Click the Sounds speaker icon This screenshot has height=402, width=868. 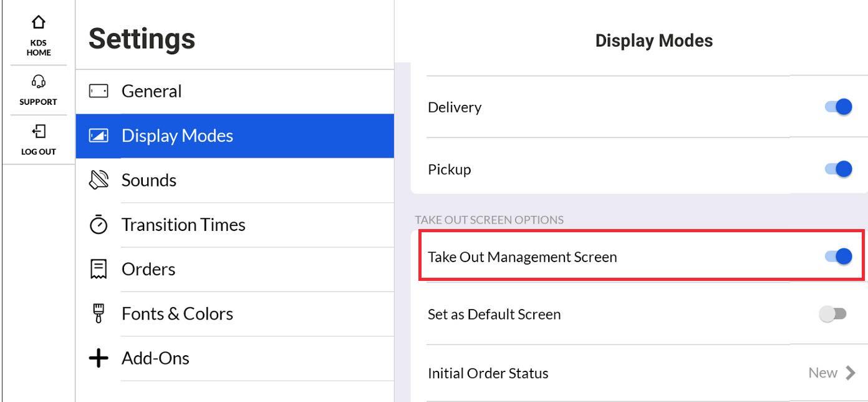point(100,180)
